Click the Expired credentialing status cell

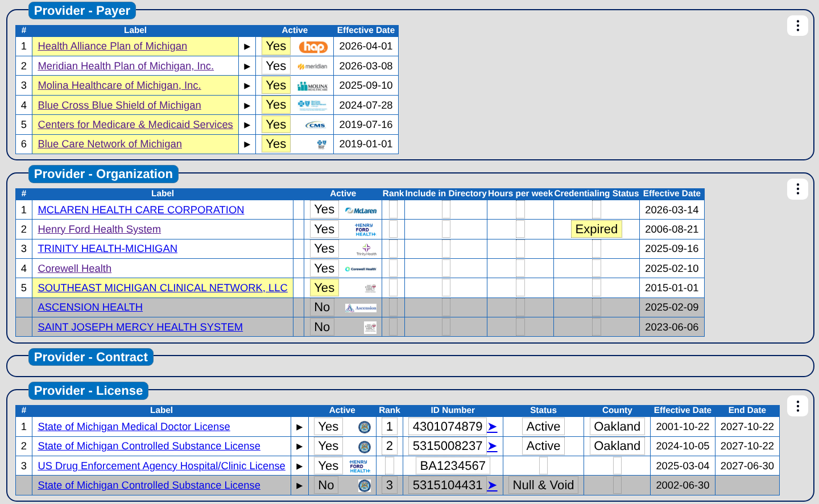597,229
